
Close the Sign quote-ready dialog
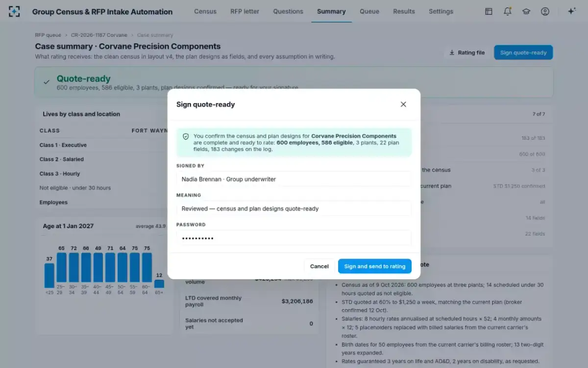[x=403, y=105]
